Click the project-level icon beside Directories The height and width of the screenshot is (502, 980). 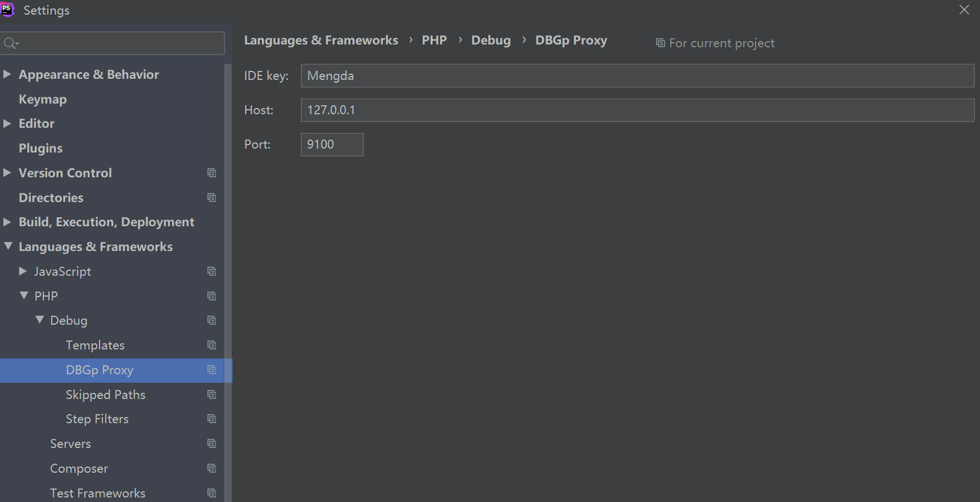pyautogui.click(x=211, y=198)
